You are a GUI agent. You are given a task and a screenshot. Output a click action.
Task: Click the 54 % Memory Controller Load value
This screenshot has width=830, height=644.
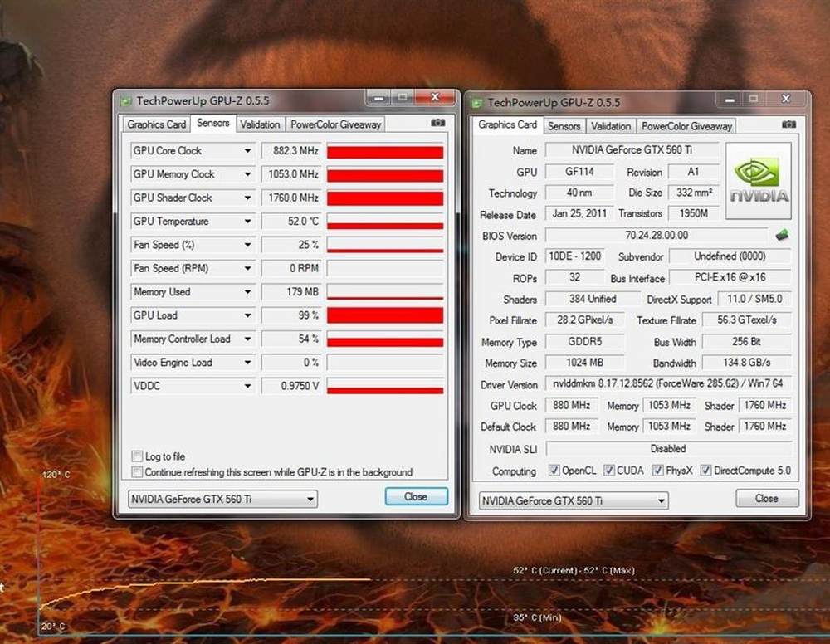tap(291, 339)
